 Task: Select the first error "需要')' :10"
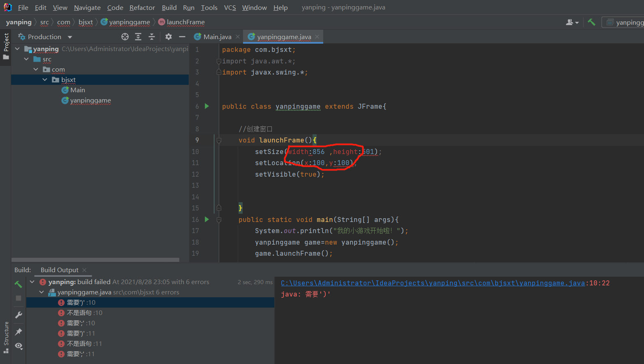pyautogui.click(x=150, y=302)
